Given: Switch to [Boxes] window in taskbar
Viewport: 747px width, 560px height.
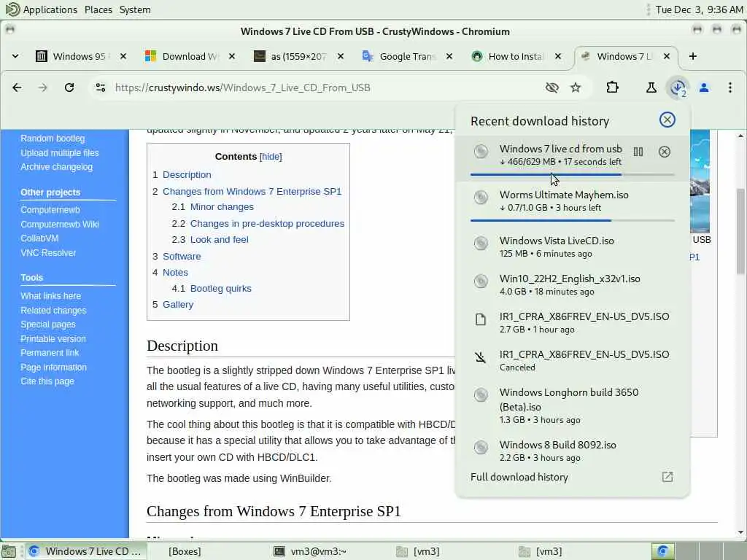Looking at the screenshot, I should [185, 551].
